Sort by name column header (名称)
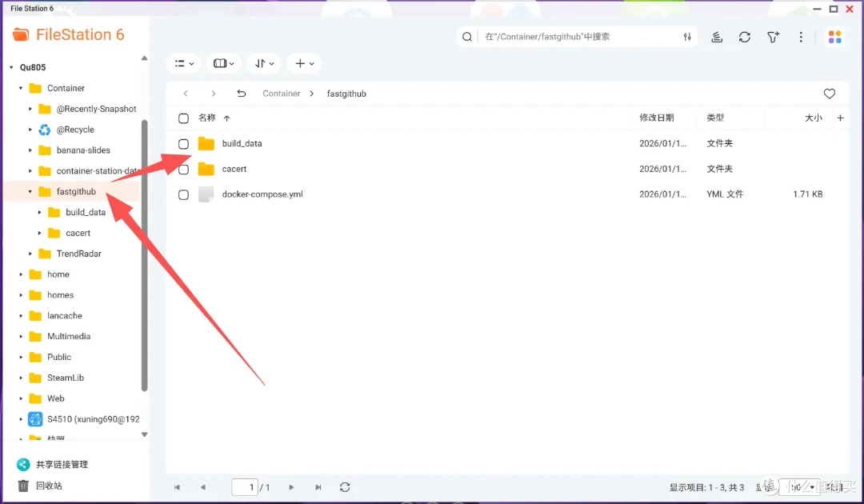864x504 pixels. pos(206,118)
